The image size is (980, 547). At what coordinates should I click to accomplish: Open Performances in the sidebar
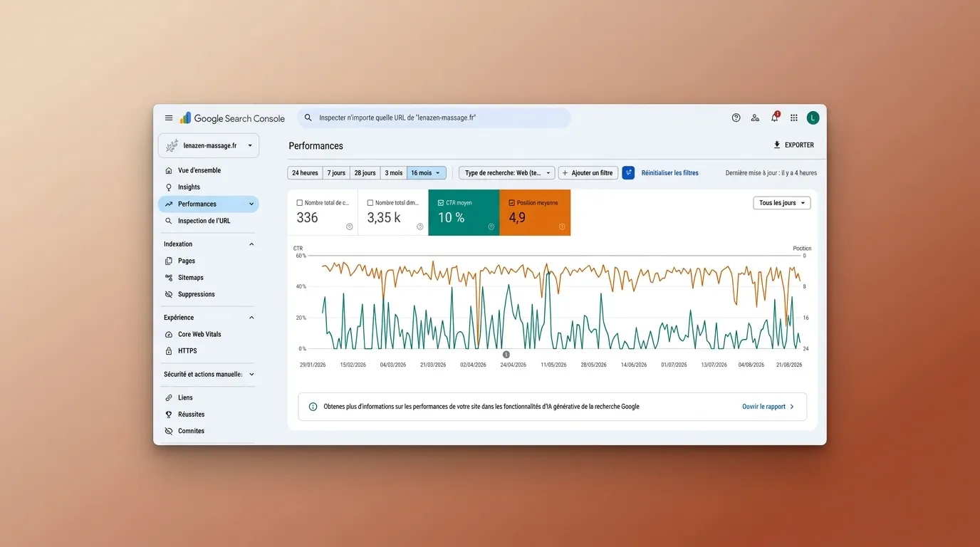pyautogui.click(x=209, y=204)
